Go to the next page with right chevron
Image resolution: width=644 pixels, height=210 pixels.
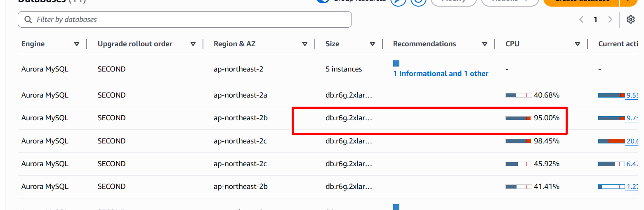610,19
